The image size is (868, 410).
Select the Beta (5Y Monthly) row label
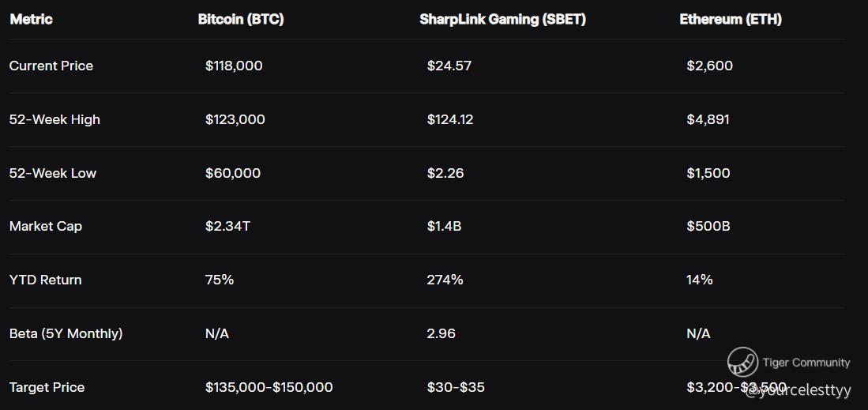click(x=66, y=333)
